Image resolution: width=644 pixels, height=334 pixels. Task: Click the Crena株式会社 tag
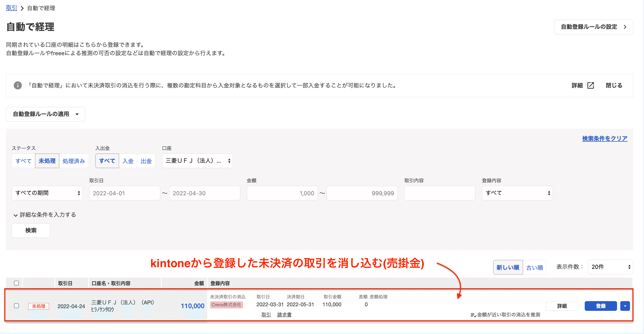(227, 305)
